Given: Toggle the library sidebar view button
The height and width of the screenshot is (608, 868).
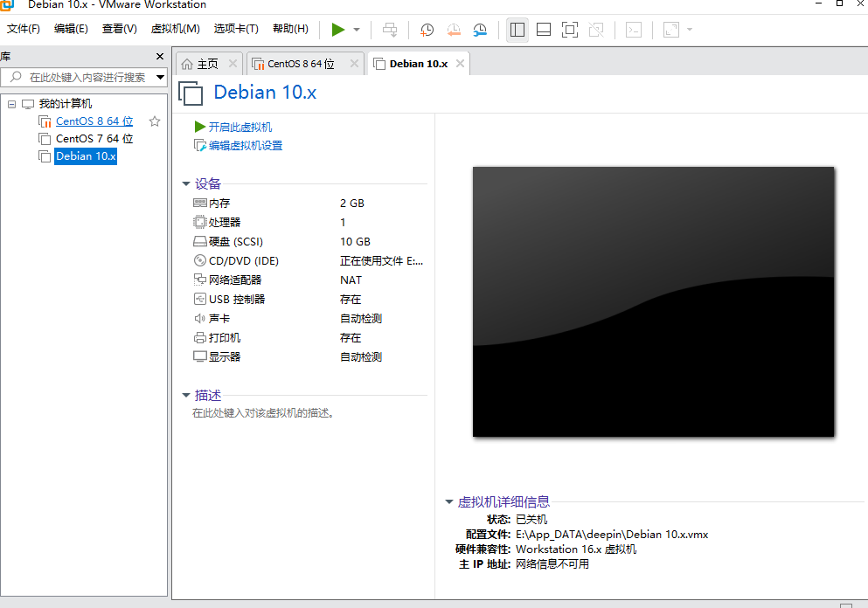Looking at the screenshot, I should (517, 30).
